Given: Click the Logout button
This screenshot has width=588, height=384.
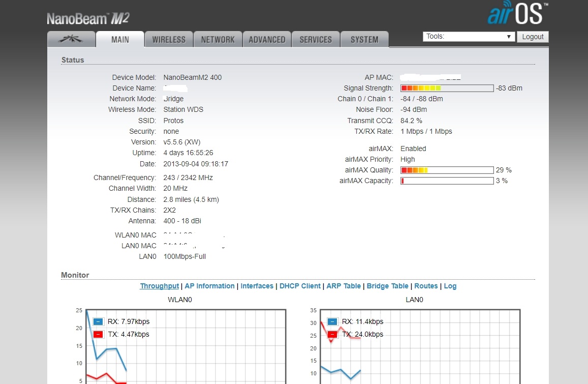Looking at the screenshot, I should 533,37.
